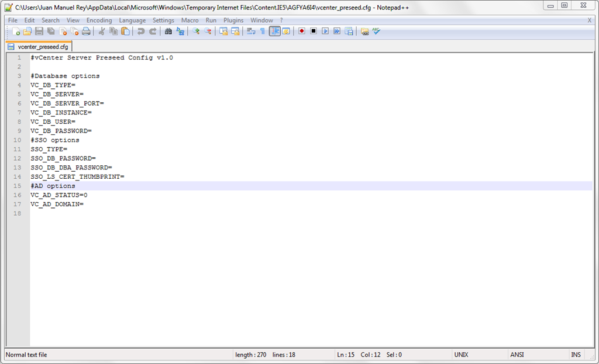Click the Open file folder icon
Screen dimensions: 599x364
(x=27, y=31)
